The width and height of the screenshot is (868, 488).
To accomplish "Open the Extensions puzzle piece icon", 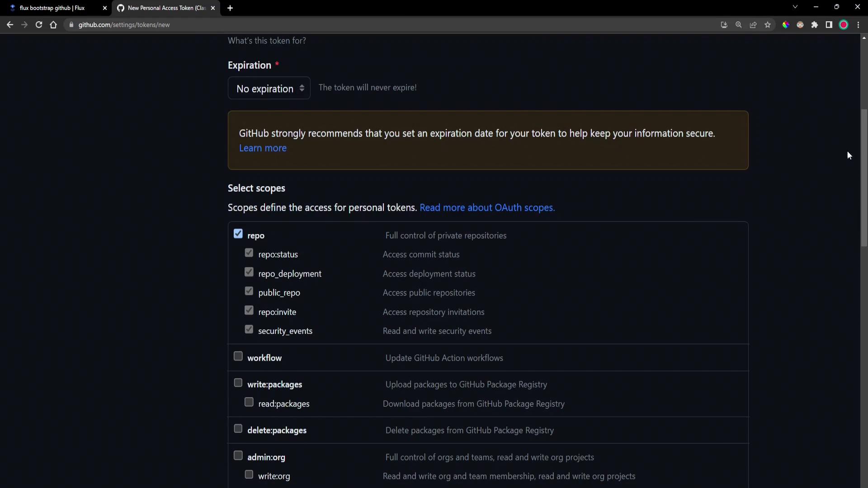I will click(814, 25).
